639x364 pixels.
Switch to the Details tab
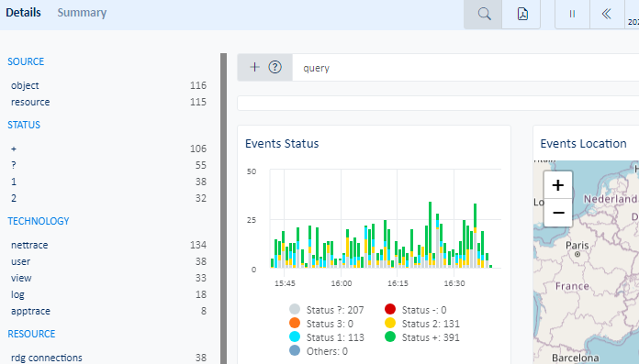point(23,13)
